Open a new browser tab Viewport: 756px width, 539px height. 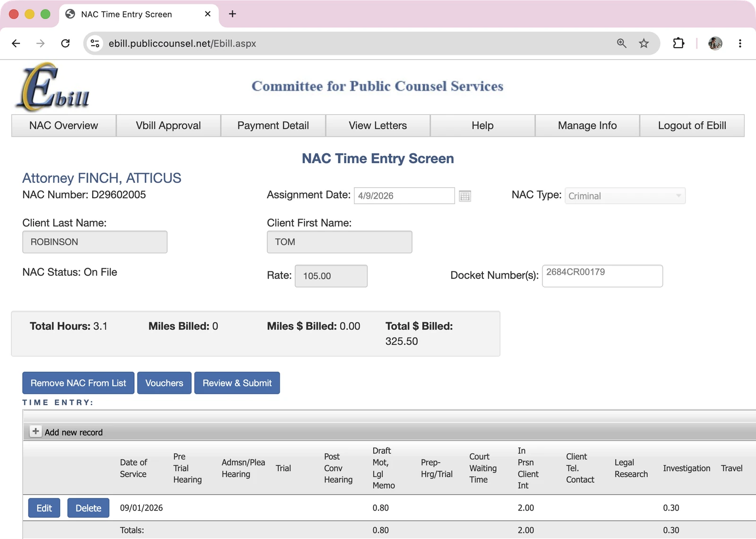pos(232,14)
